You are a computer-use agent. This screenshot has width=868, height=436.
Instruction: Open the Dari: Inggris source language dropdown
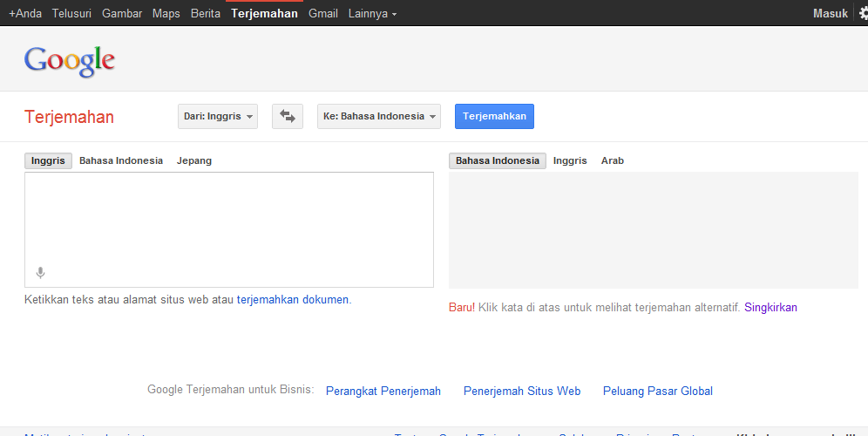[218, 116]
